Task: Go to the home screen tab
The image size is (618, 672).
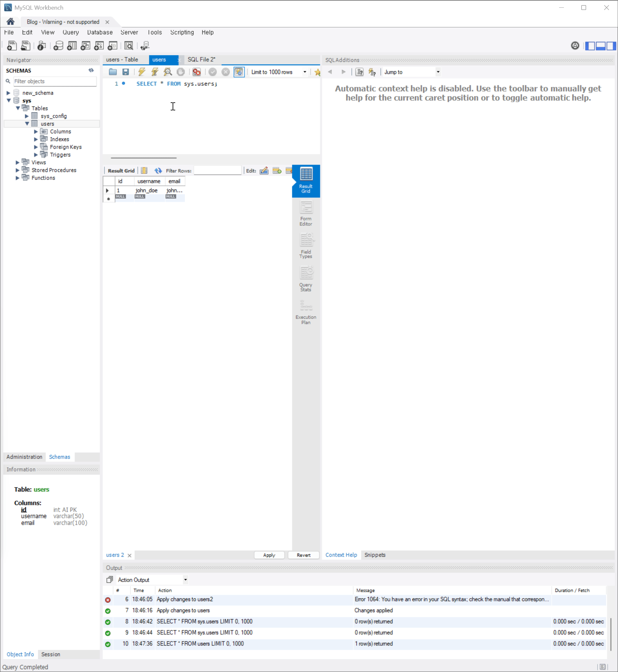Action: [10, 22]
